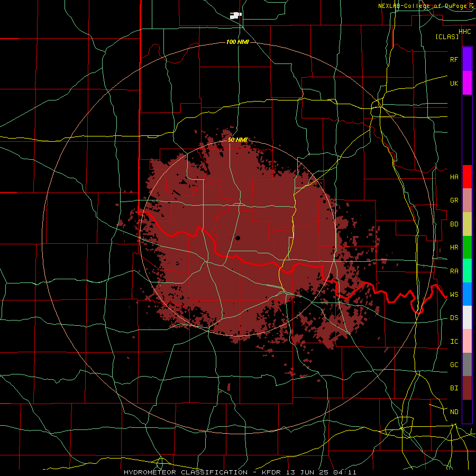Click the HYDROMETEOR CLASSIFICATION title text
The height and width of the screenshot is (476, 476).
coord(186,472)
